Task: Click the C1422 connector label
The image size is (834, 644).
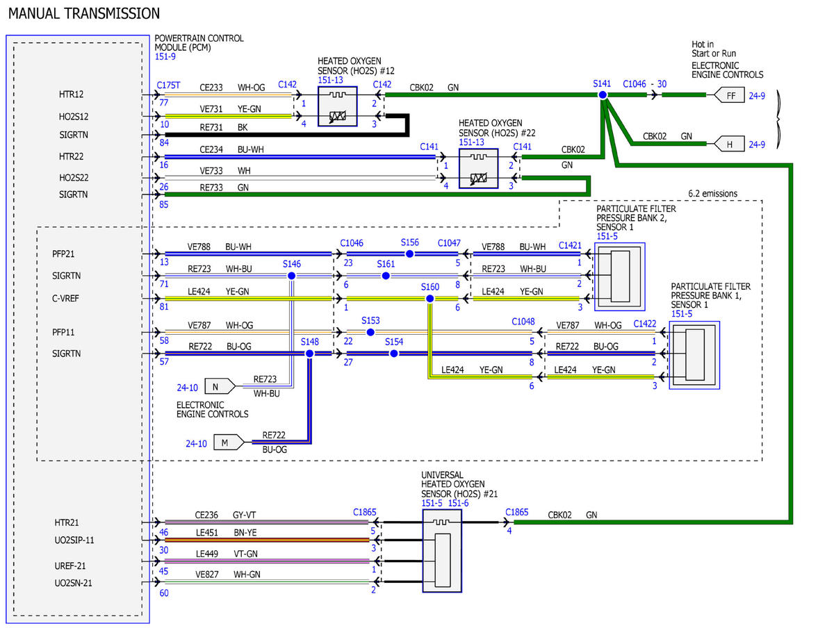Action: point(644,323)
